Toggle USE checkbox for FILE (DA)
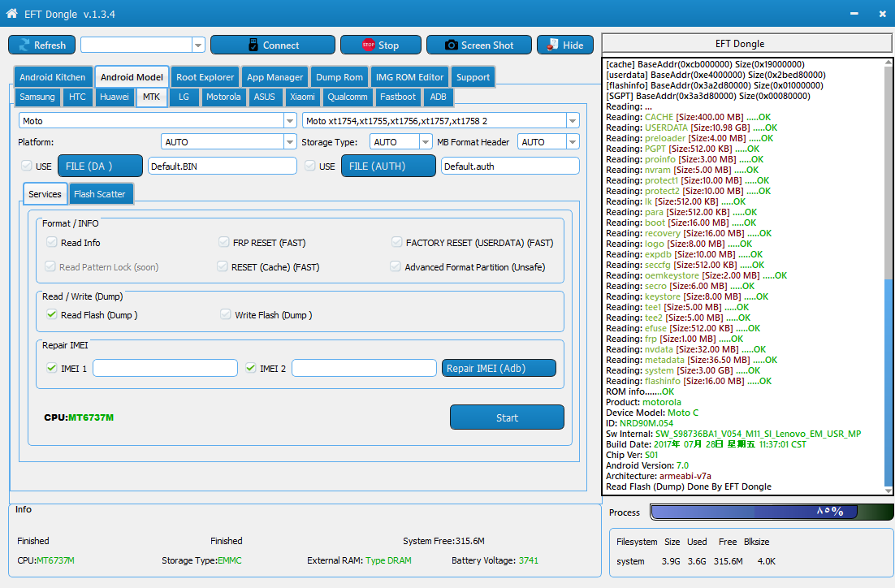Screen dimensions: 895x588 [x=26, y=166]
